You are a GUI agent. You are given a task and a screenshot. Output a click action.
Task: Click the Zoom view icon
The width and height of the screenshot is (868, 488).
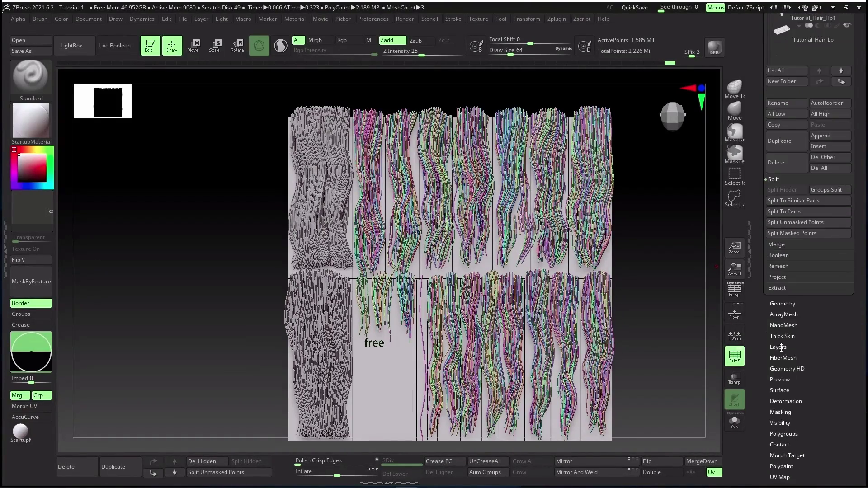(x=735, y=247)
